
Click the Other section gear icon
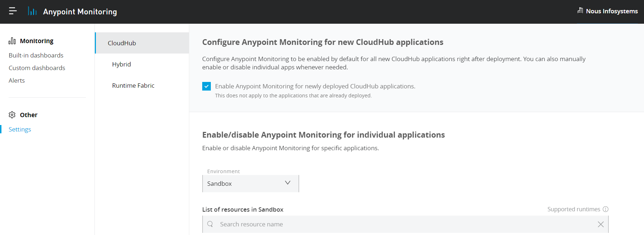click(12, 115)
